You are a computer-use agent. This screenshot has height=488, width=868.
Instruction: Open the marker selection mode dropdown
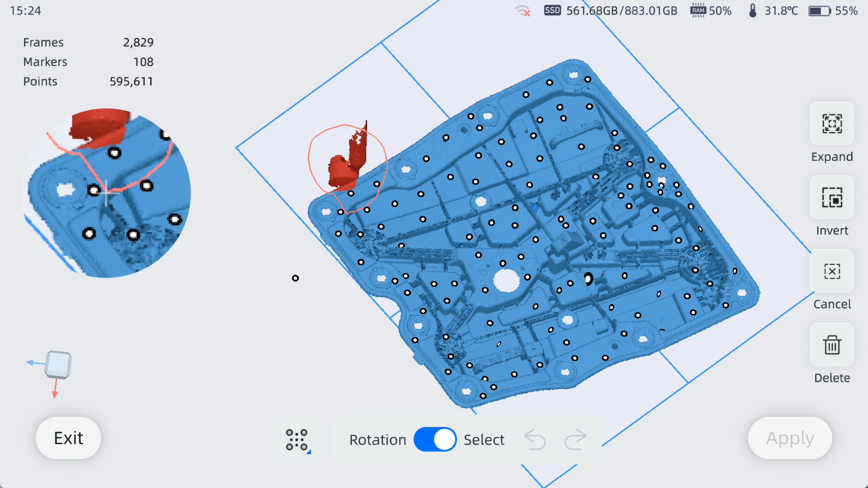click(297, 440)
